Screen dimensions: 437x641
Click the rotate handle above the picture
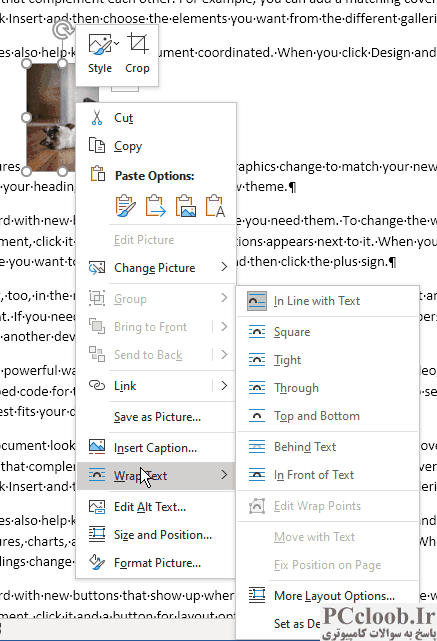point(62,31)
